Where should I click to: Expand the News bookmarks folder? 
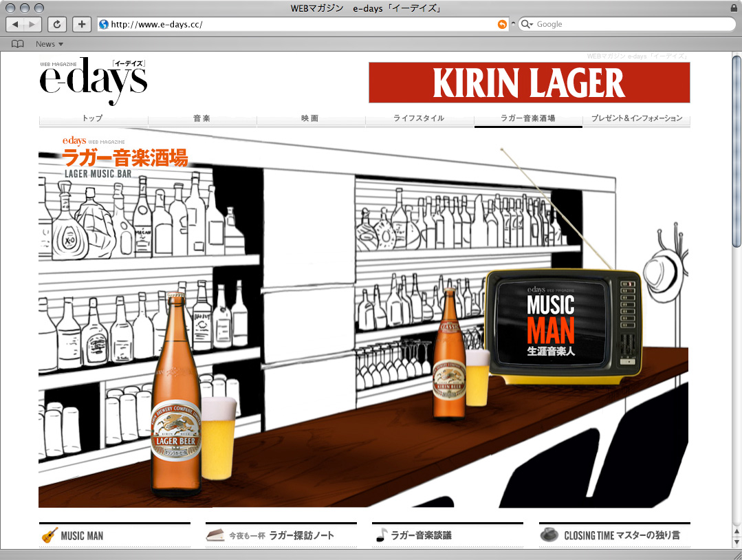tap(49, 44)
